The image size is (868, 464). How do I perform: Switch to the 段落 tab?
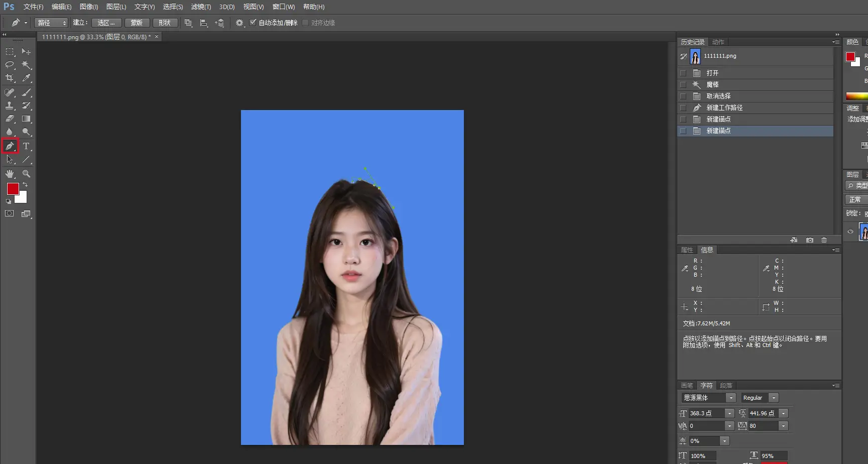coord(726,386)
